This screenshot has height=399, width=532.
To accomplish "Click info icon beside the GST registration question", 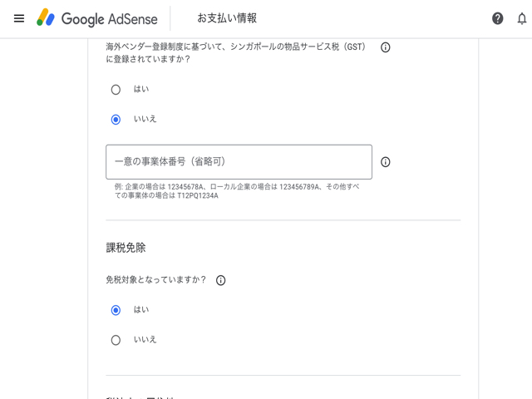I will click(385, 48).
